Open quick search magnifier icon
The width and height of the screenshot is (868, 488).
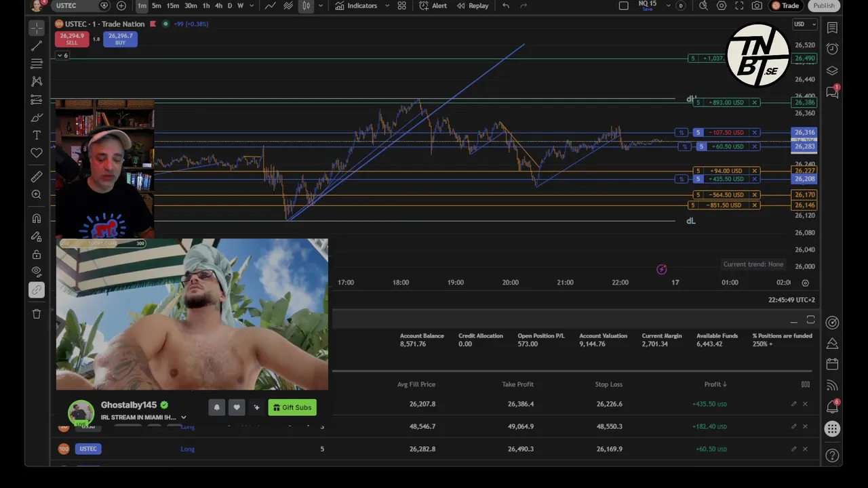[703, 5]
